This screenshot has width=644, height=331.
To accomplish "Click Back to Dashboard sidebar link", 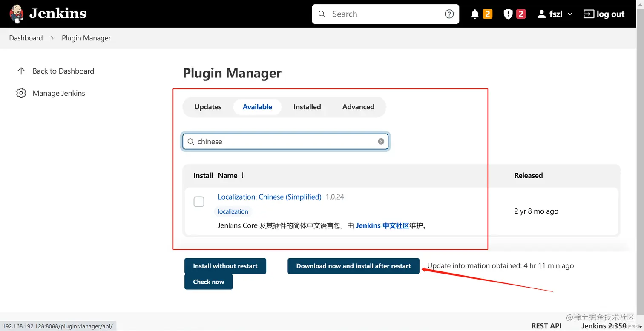I will [63, 71].
